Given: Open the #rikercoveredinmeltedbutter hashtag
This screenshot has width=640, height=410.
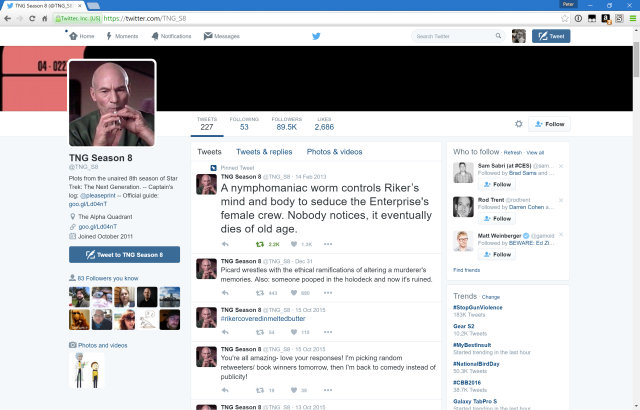Looking at the screenshot, I should click(263, 319).
